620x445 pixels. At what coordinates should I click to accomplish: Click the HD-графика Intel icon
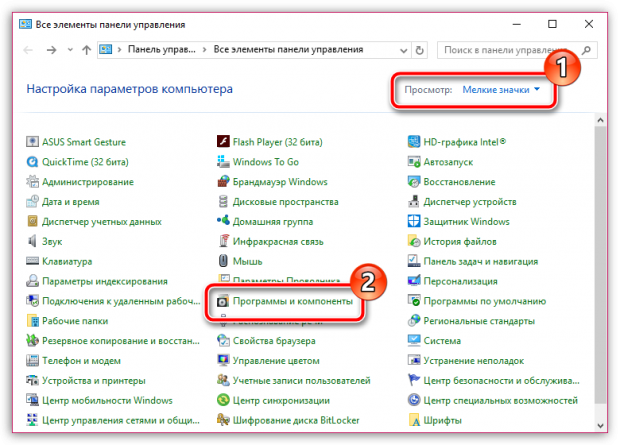(x=414, y=142)
